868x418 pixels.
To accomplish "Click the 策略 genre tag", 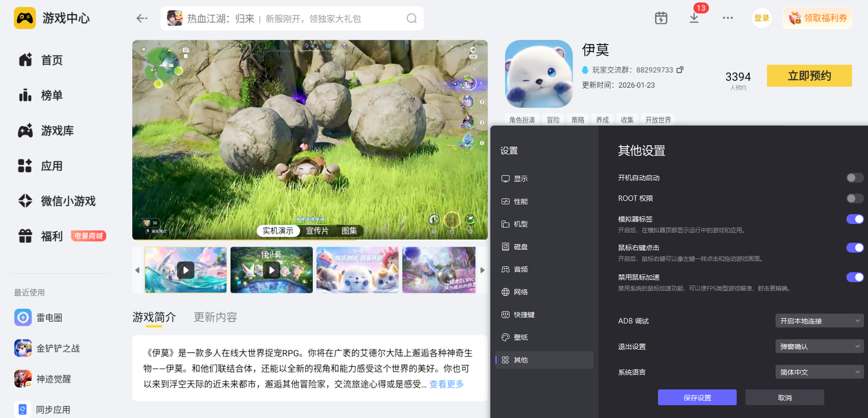I will 578,120.
